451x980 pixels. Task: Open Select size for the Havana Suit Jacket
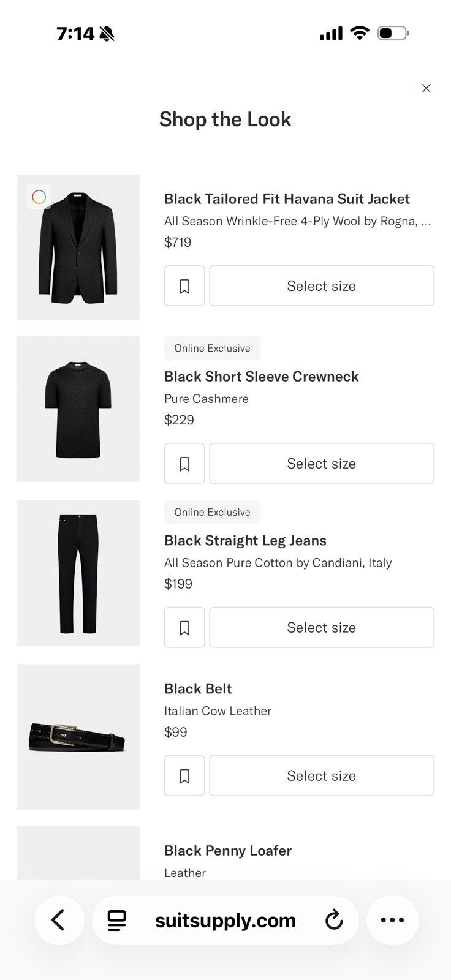point(322,286)
